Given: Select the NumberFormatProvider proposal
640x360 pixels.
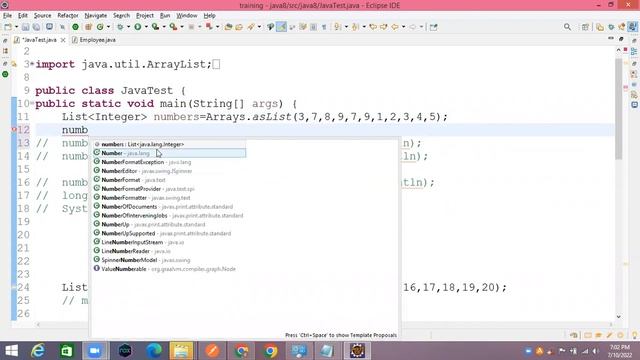Looking at the screenshot, I should click(x=169, y=189).
